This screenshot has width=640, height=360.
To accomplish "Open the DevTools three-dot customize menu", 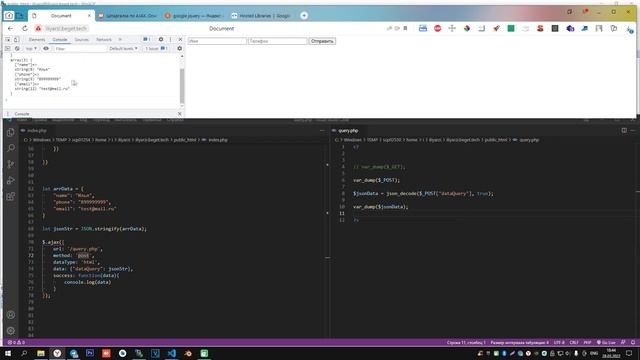I will coord(170,40).
